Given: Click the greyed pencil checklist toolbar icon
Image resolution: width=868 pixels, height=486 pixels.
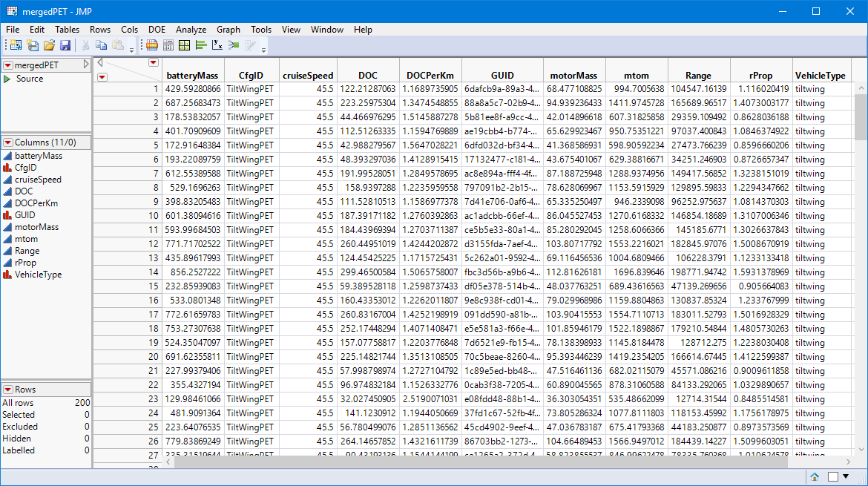Looking at the screenshot, I should (x=251, y=45).
